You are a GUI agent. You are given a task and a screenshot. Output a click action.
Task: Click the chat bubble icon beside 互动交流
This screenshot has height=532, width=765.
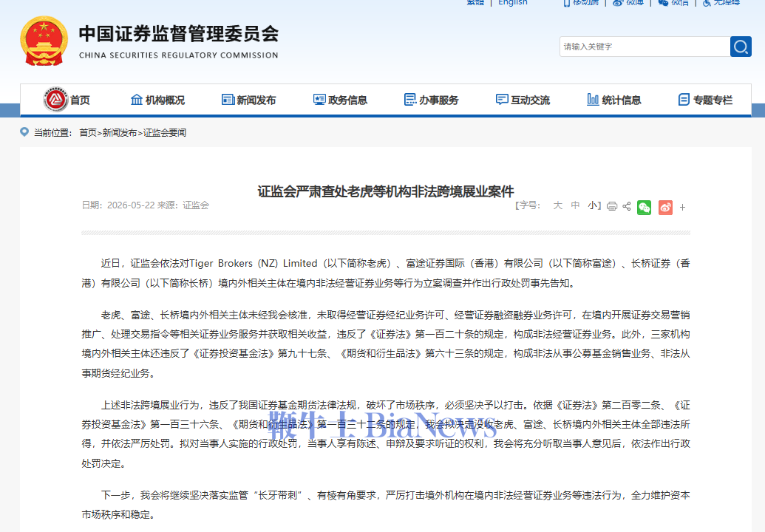[x=502, y=100]
